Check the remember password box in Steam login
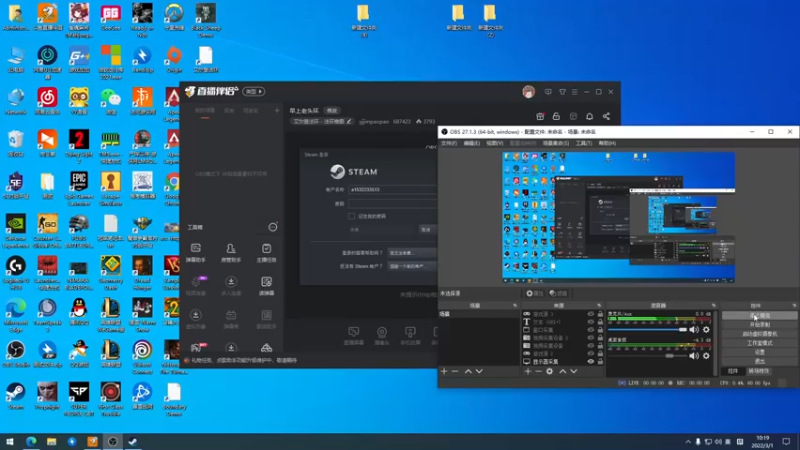800x450 pixels. point(352,216)
